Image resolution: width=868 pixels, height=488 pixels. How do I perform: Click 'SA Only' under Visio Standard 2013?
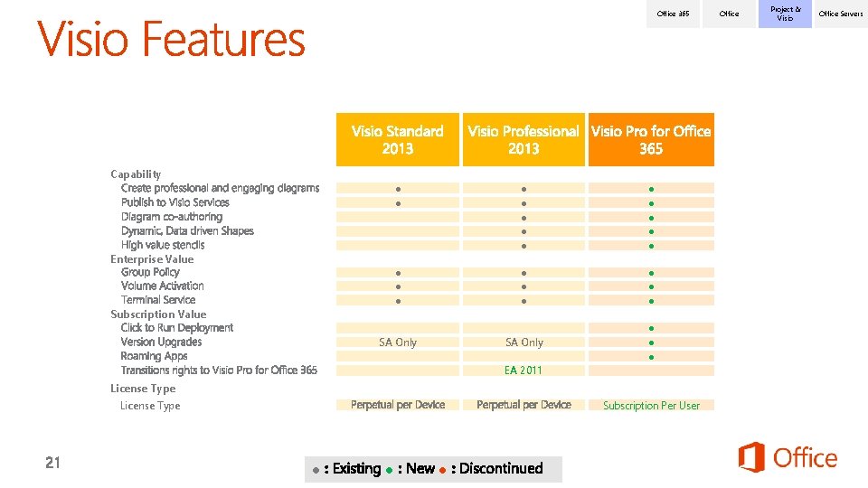398,343
